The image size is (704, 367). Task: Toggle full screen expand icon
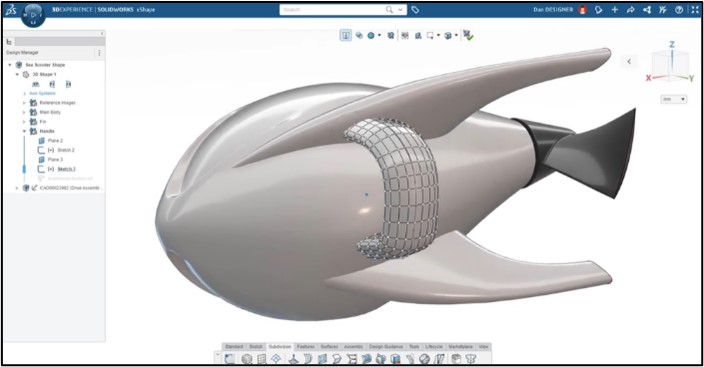click(x=695, y=9)
